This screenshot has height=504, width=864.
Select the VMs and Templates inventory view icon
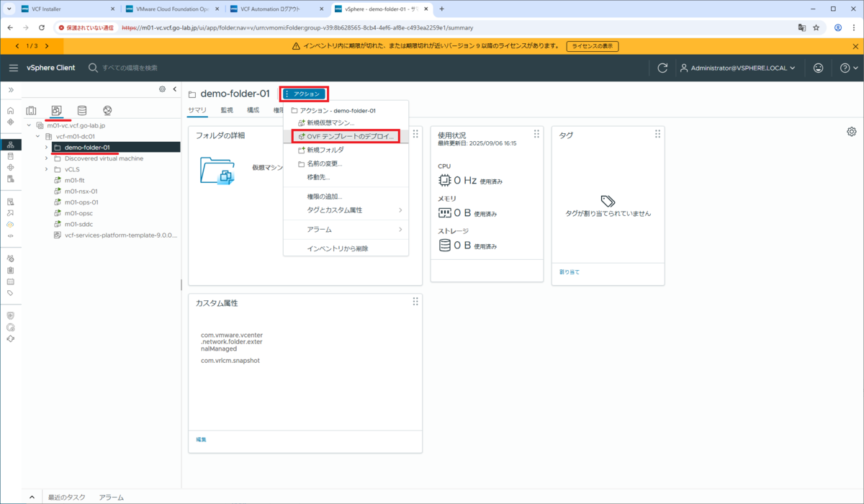coord(57,110)
